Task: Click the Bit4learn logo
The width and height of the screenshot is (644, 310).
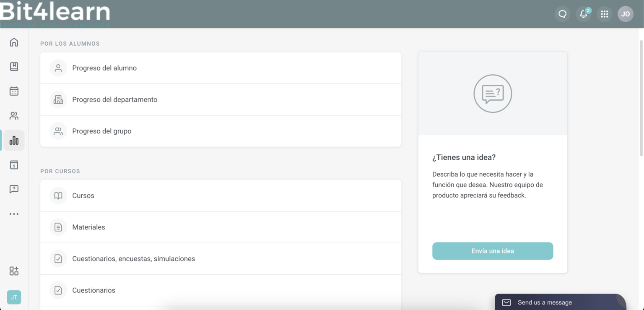Action: tap(55, 14)
